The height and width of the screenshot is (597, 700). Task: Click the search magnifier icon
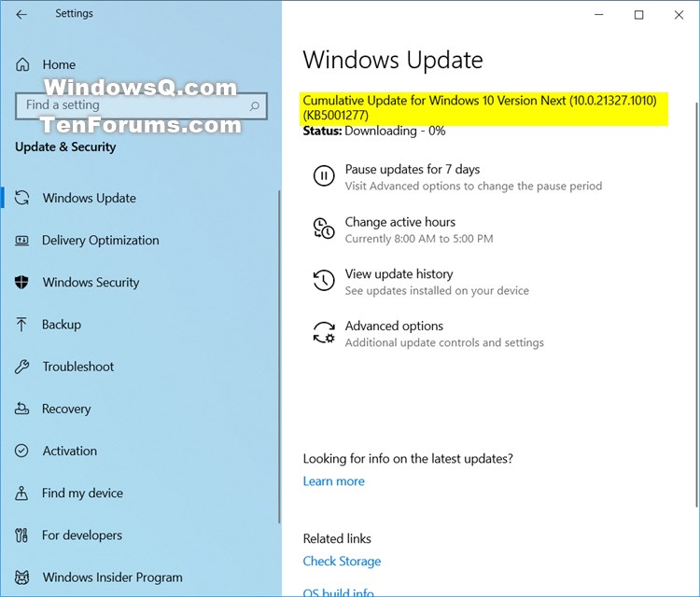[255, 105]
